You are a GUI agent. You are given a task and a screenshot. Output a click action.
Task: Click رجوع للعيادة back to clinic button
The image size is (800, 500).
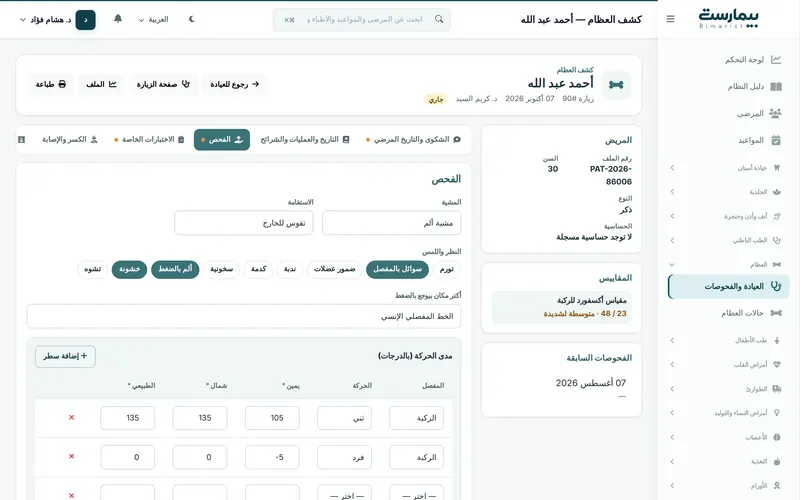(x=235, y=84)
